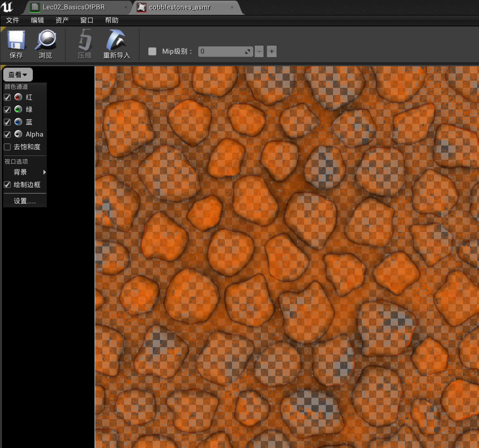Enable the 去饱和度 desaturation checkbox

[x=7, y=147]
